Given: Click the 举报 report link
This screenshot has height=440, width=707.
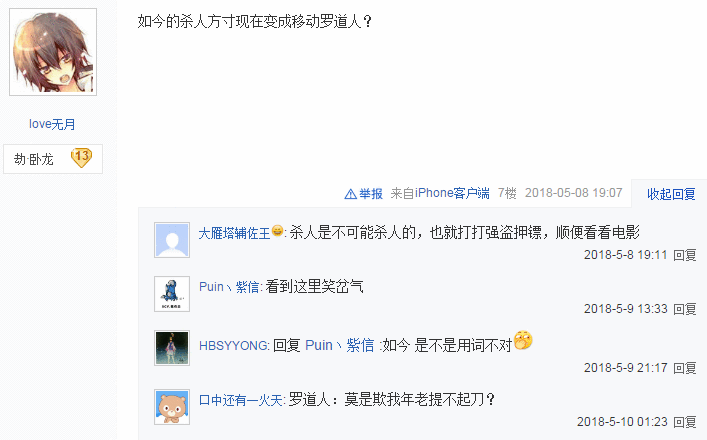Looking at the screenshot, I should pyautogui.click(x=371, y=194).
